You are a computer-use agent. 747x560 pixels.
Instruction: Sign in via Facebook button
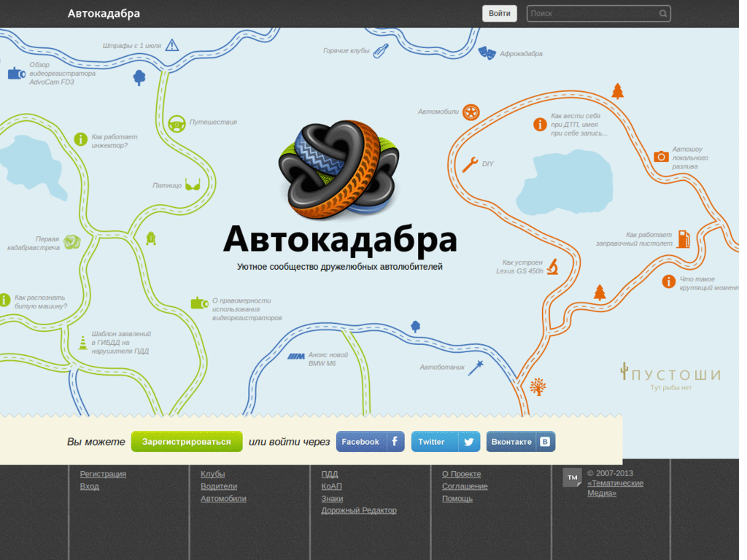click(x=370, y=441)
